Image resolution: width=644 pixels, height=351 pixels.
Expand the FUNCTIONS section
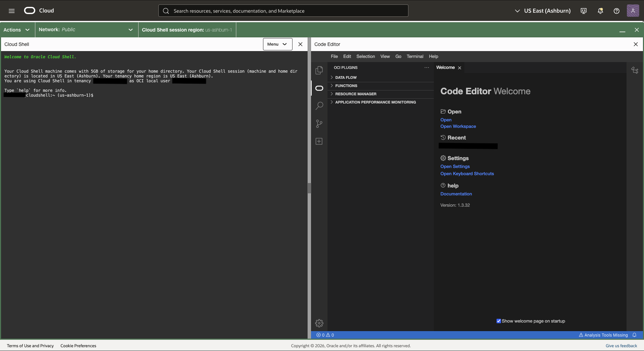[x=381, y=86]
